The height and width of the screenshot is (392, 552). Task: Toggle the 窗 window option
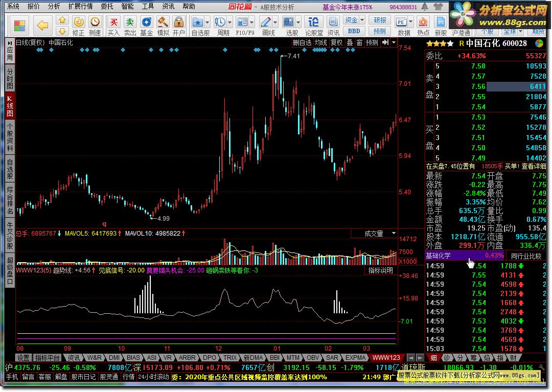(359, 42)
